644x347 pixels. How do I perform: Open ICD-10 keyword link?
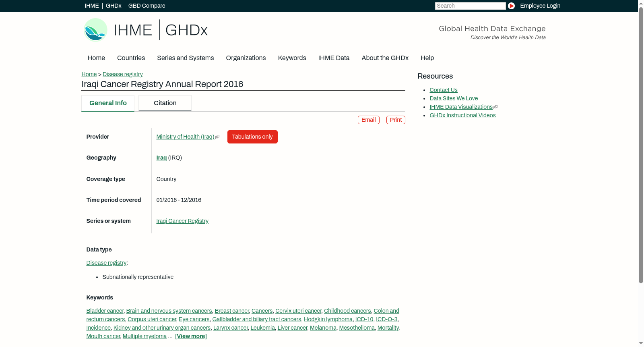pos(364,319)
